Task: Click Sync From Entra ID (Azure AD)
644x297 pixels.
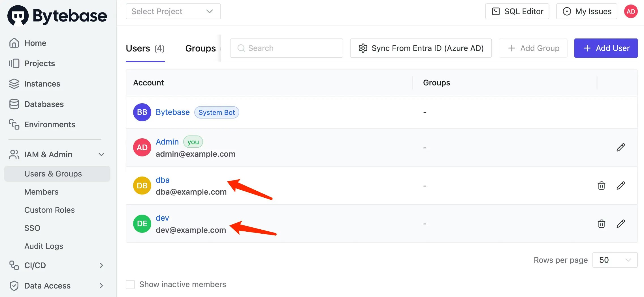Action: pos(421,48)
